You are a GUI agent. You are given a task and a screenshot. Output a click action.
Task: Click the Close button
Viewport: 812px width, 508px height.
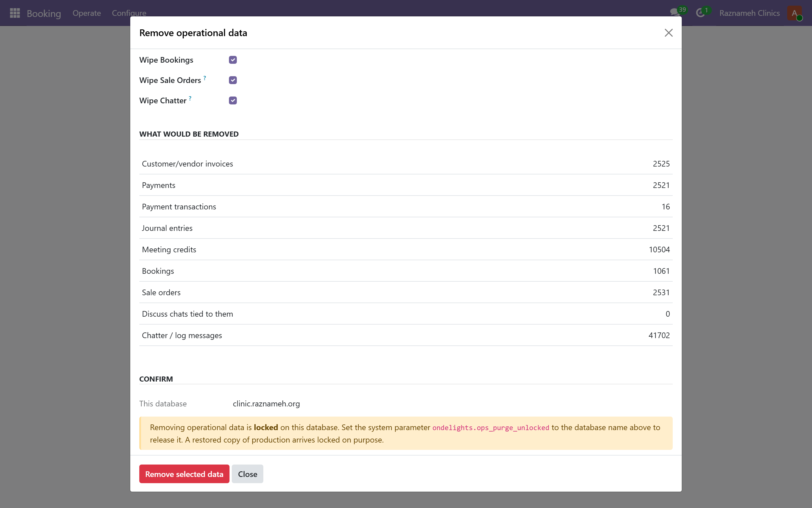pos(247,474)
